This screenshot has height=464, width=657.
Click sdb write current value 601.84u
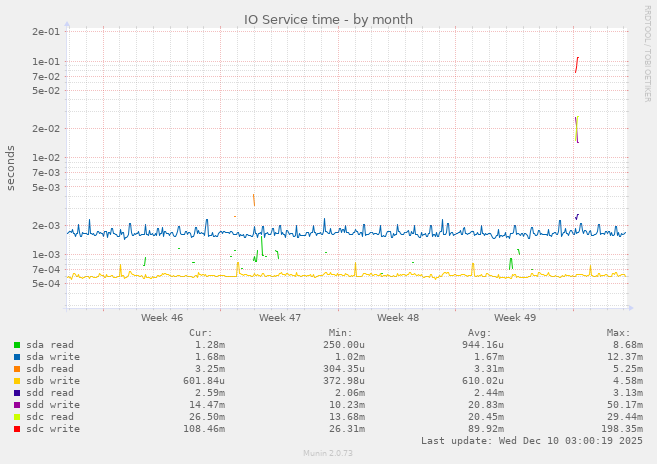coord(204,381)
